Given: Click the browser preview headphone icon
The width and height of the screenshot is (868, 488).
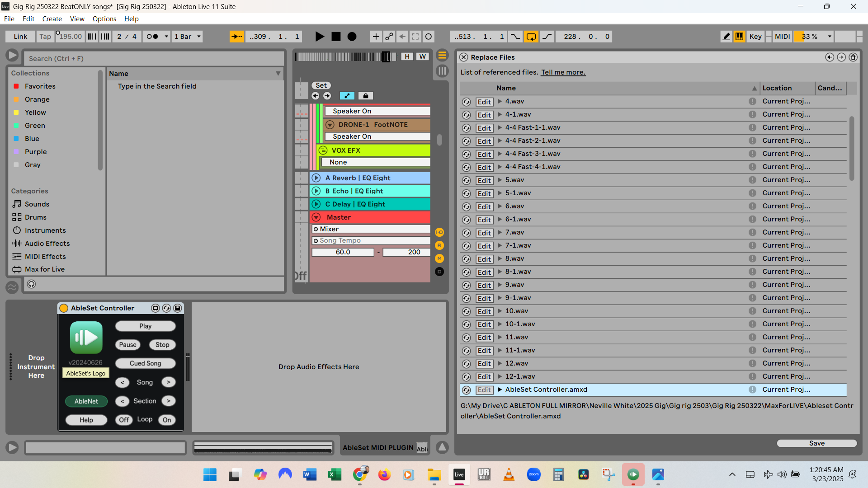Looking at the screenshot, I should 31,284.
